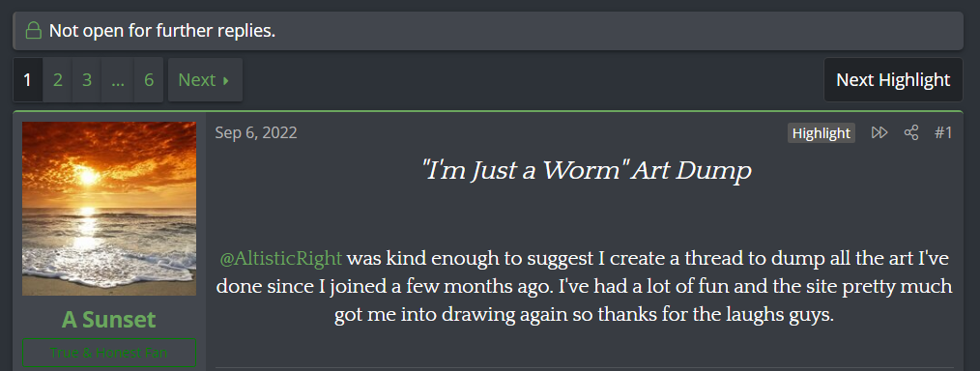
Task: Go to page 3 of the thread
Action: coord(87,80)
